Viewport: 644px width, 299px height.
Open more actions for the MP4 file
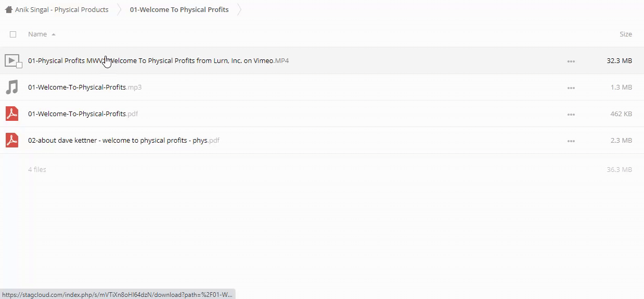click(x=571, y=61)
